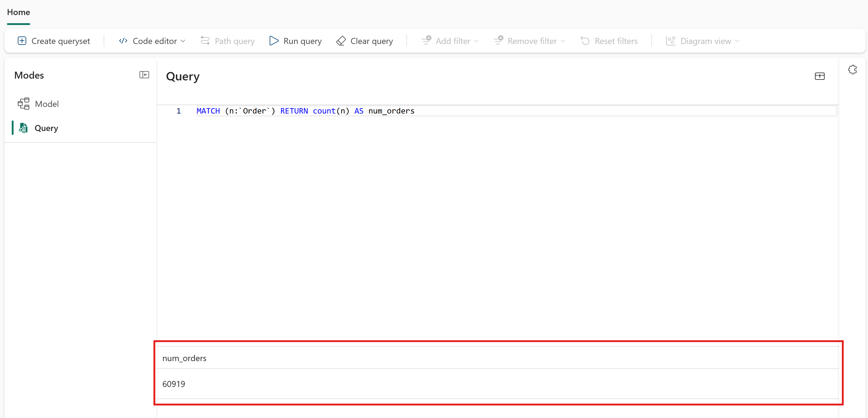Click the Modes panel heading
The height and width of the screenshot is (418, 868).
29,75
